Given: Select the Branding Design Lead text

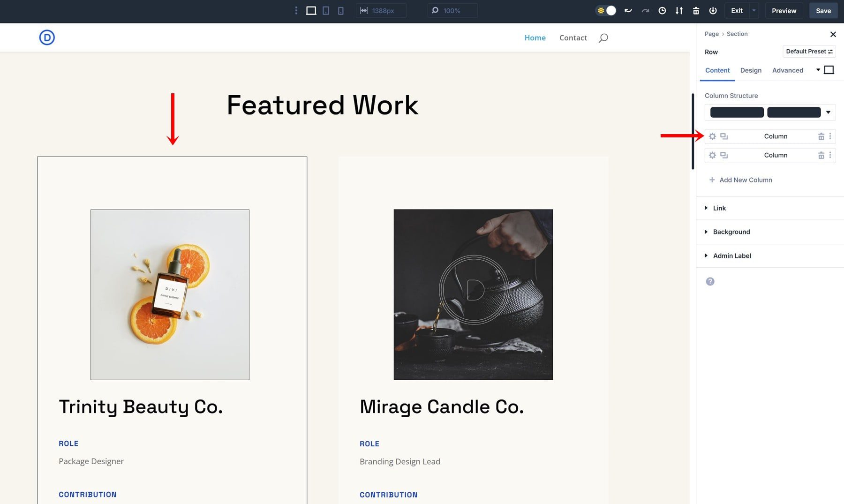Looking at the screenshot, I should tap(400, 461).
